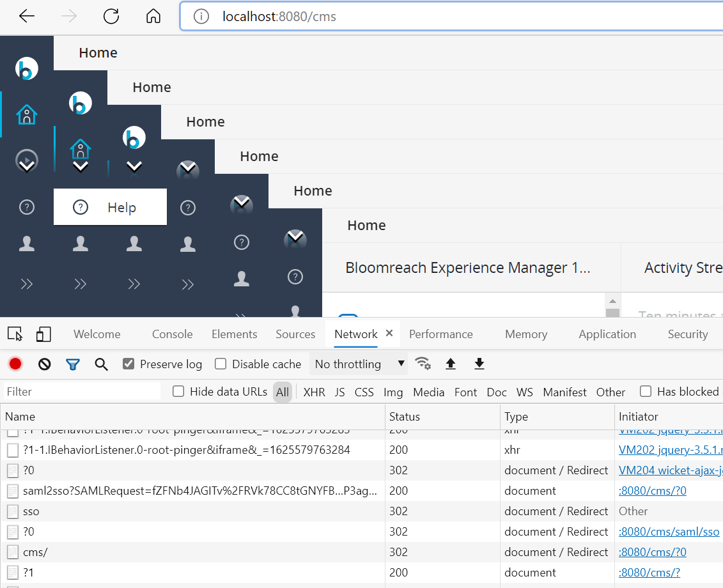Click the scrollbar up arrow beside Bloomreach panel

[x=612, y=301]
